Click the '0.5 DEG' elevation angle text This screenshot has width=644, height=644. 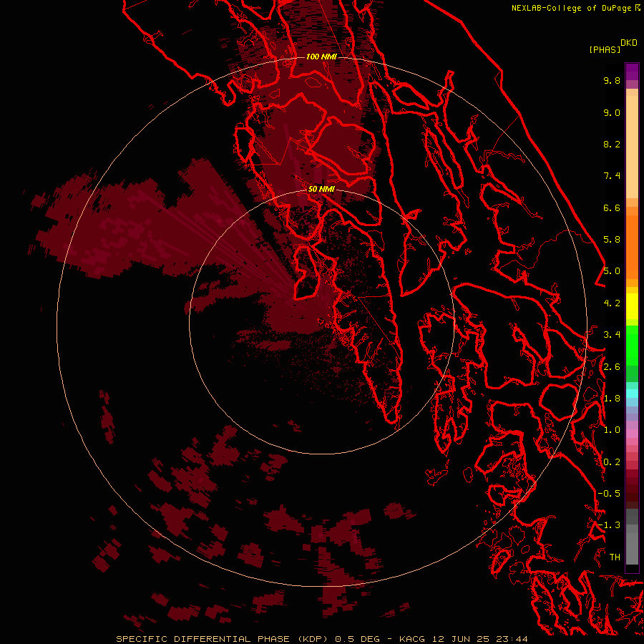click(x=358, y=639)
